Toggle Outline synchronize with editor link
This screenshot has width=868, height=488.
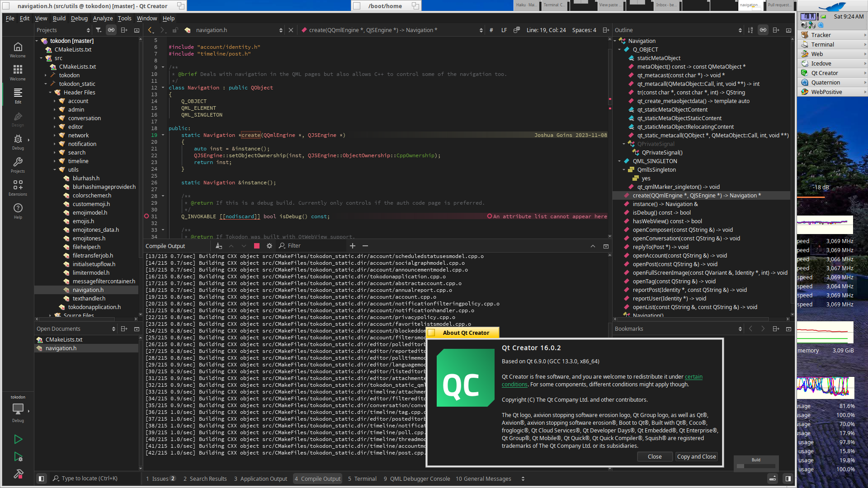click(763, 30)
